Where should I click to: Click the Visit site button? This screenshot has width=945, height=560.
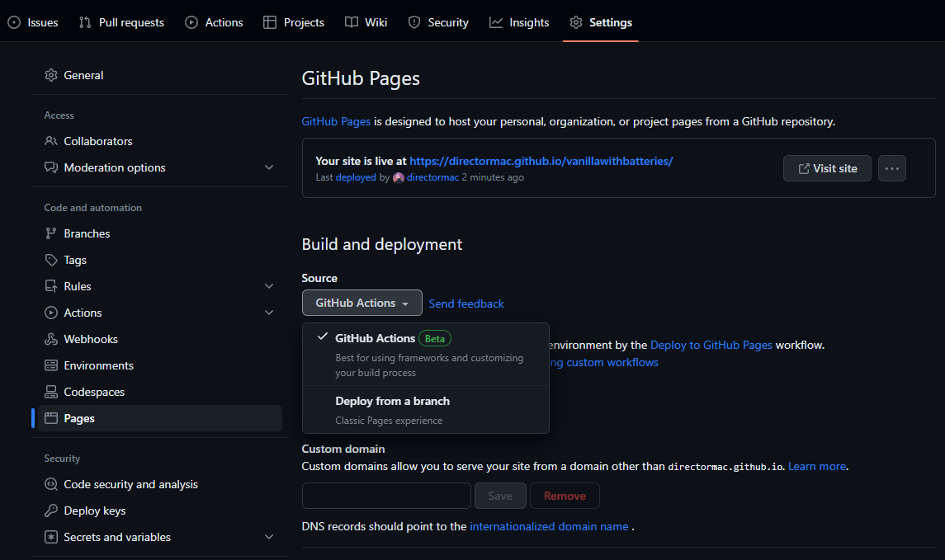click(827, 167)
